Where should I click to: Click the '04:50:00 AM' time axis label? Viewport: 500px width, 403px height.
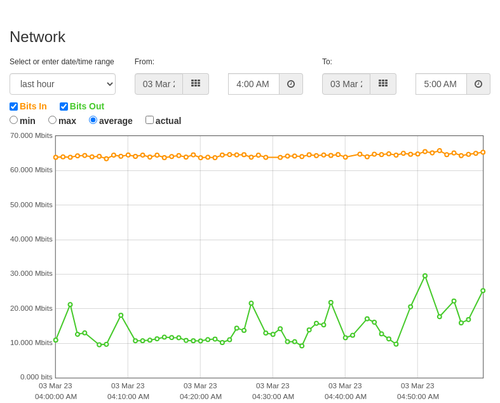click(418, 397)
